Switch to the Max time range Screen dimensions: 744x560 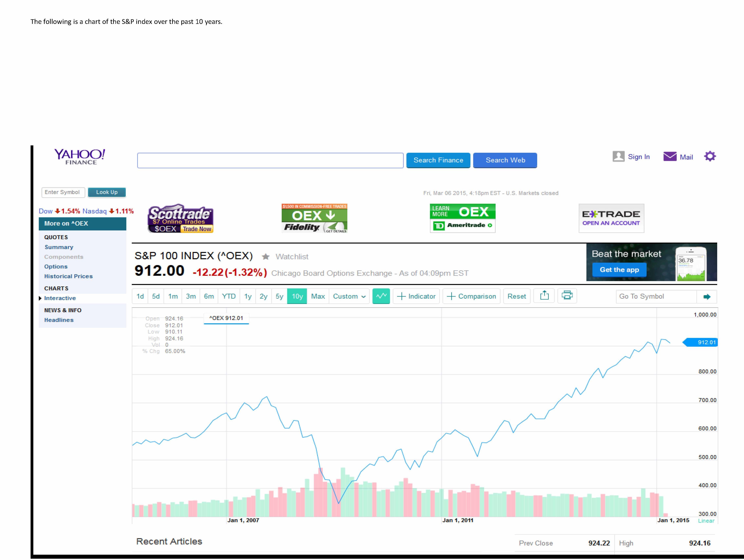(x=318, y=296)
